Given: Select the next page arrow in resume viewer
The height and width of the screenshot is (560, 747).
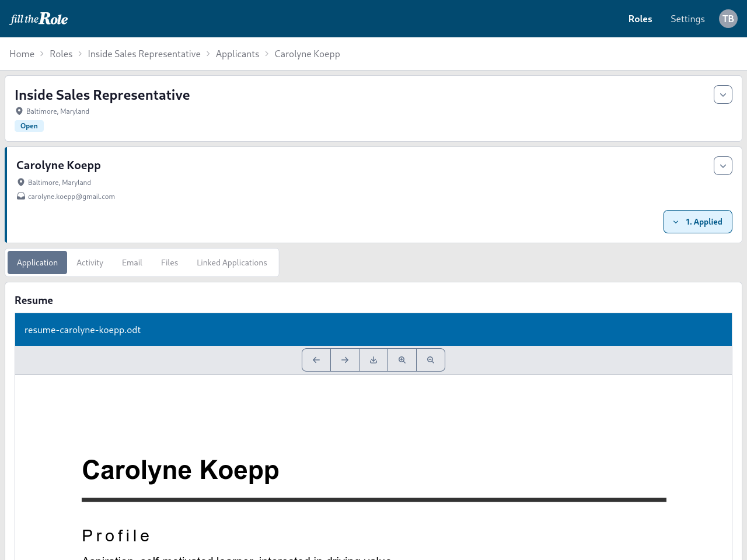Looking at the screenshot, I should 344,360.
